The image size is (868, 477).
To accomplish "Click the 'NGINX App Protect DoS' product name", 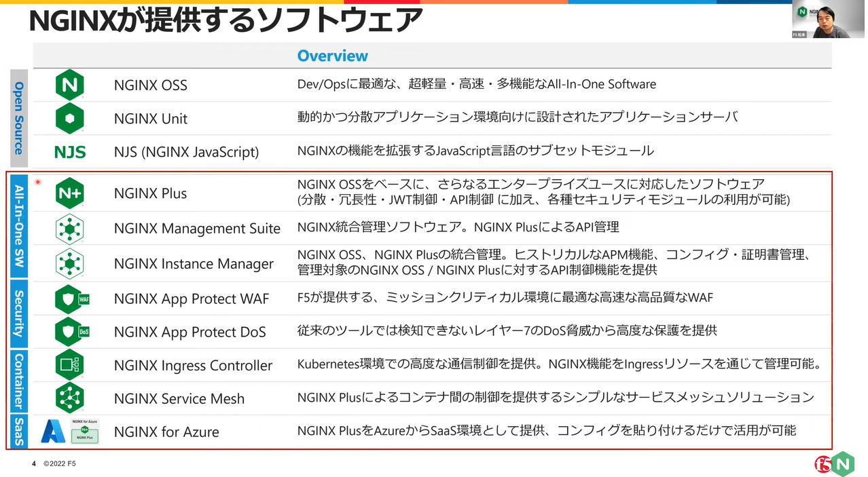I will point(190,332).
